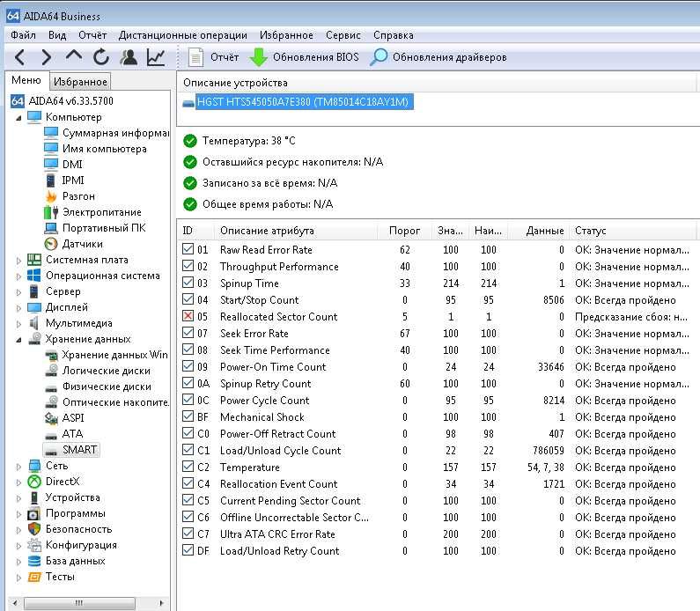Expand the Устройства tree node
The image size is (700, 611).
point(18,498)
